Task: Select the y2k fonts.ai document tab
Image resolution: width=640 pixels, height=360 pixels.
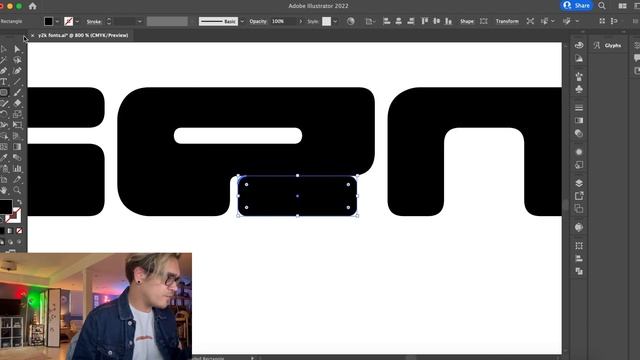Action: 83,36
